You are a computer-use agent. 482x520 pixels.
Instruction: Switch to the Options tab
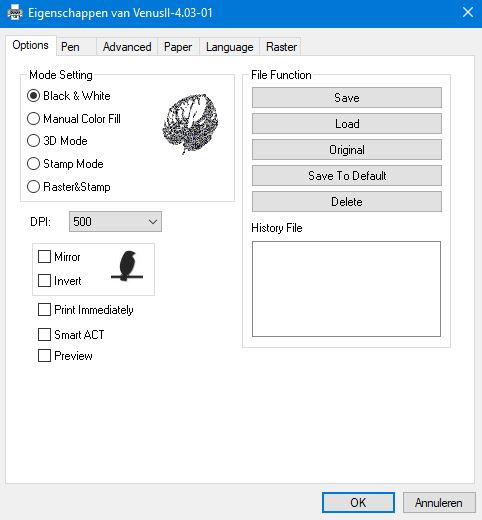[x=30, y=45]
